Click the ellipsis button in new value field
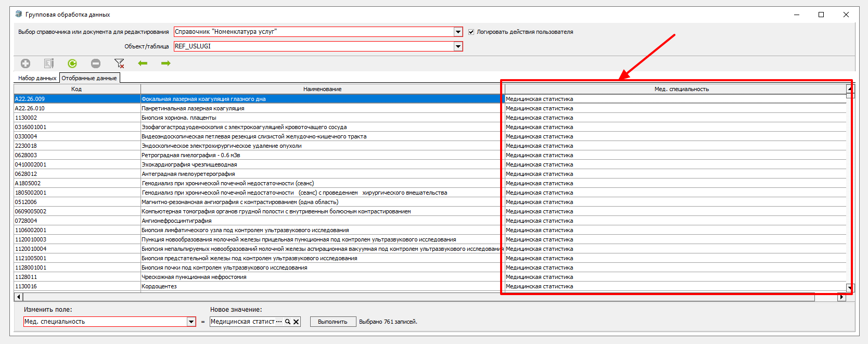The height and width of the screenshot is (344, 868). click(x=279, y=322)
